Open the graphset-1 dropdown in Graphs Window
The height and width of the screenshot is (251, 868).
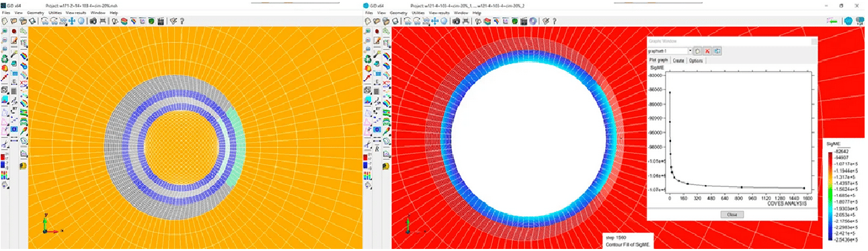[x=691, y=50]
